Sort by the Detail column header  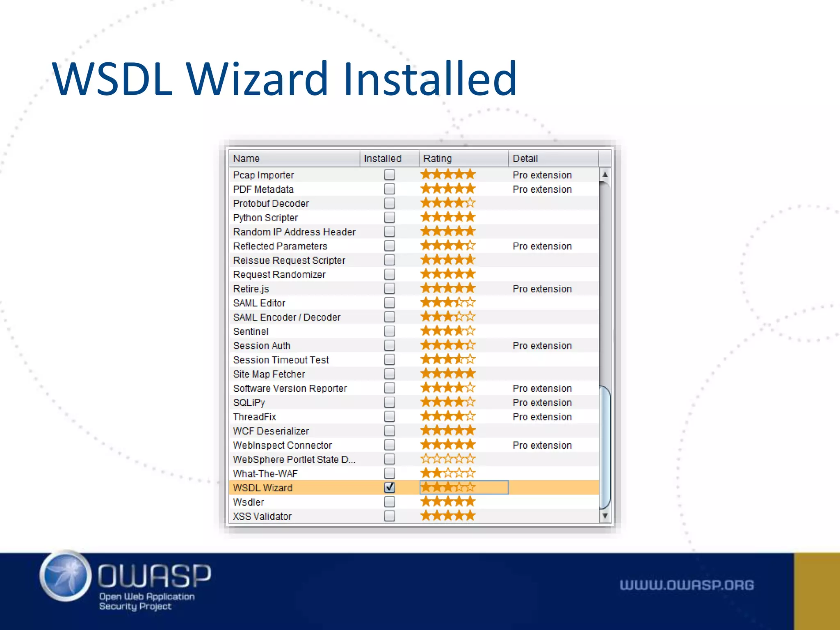[553, 158]
